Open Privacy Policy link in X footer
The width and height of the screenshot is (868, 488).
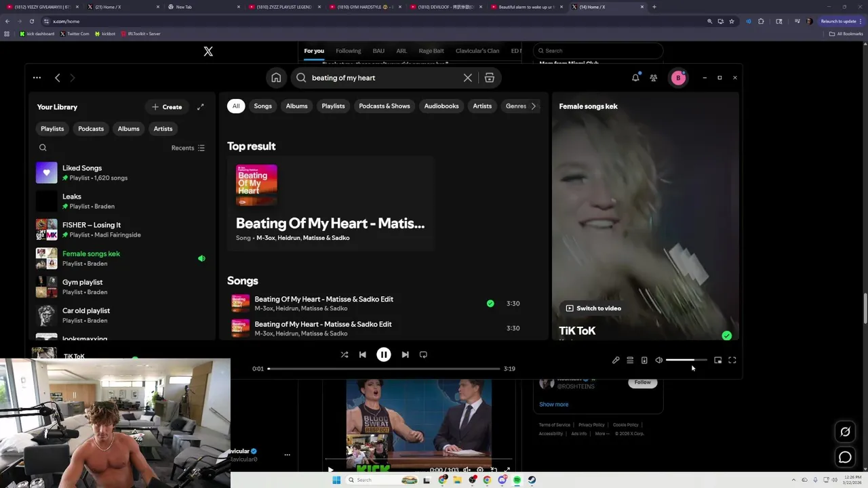pyautogui.click(x=591, y=425)
